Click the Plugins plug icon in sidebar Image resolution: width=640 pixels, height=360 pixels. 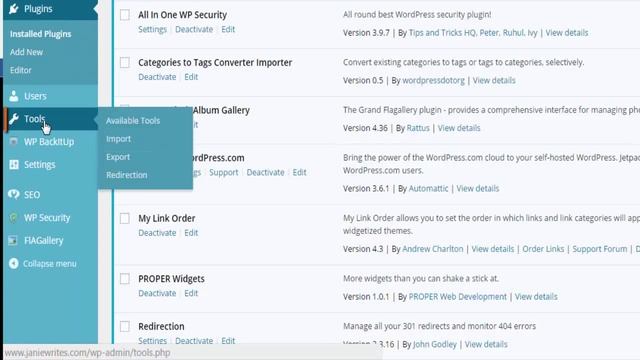(x=13, y=9)
